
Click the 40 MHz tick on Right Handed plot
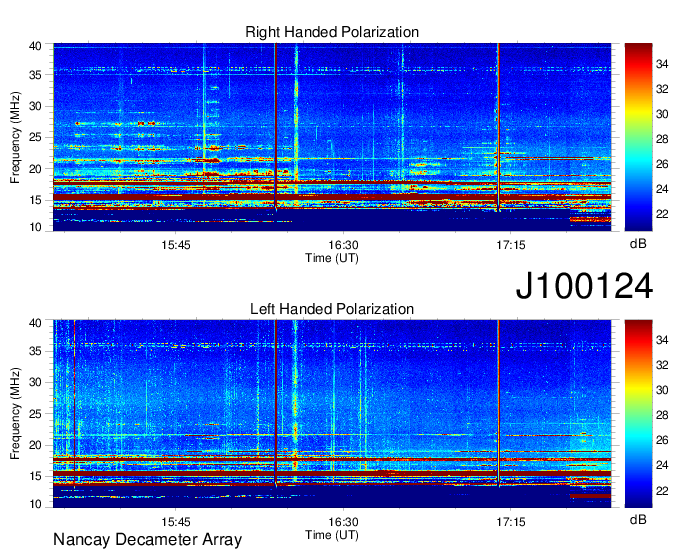click(x=35, y=46)
